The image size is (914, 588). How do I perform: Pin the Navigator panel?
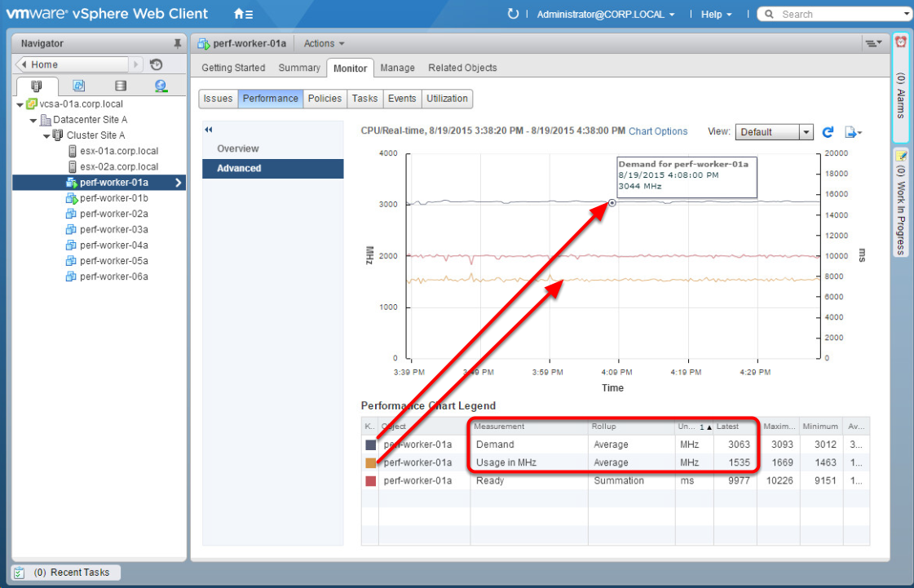pyautogui.click(x=177, y=44)
